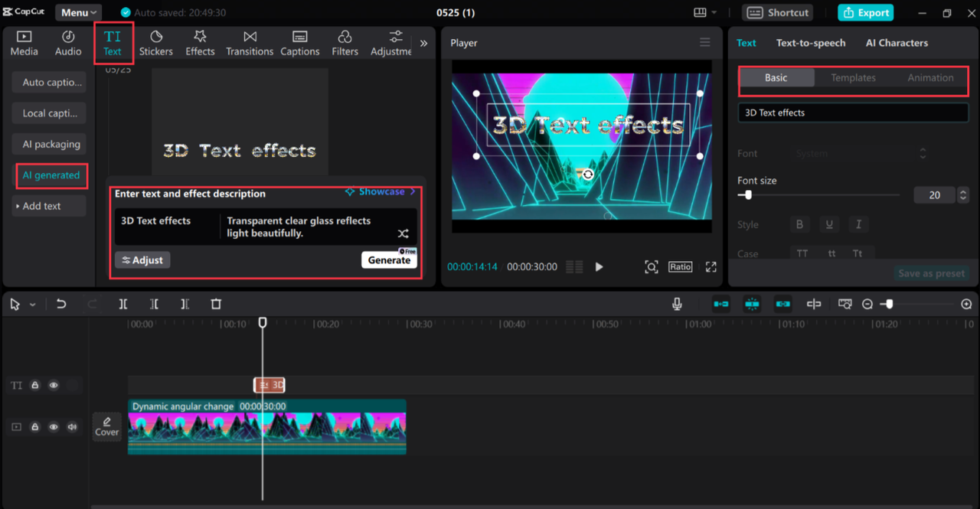Image resolution: width=980 pixels, height=509 pixels.
Task: Show more tool tabs with double-arrow
Action: [x=423, y=44]
